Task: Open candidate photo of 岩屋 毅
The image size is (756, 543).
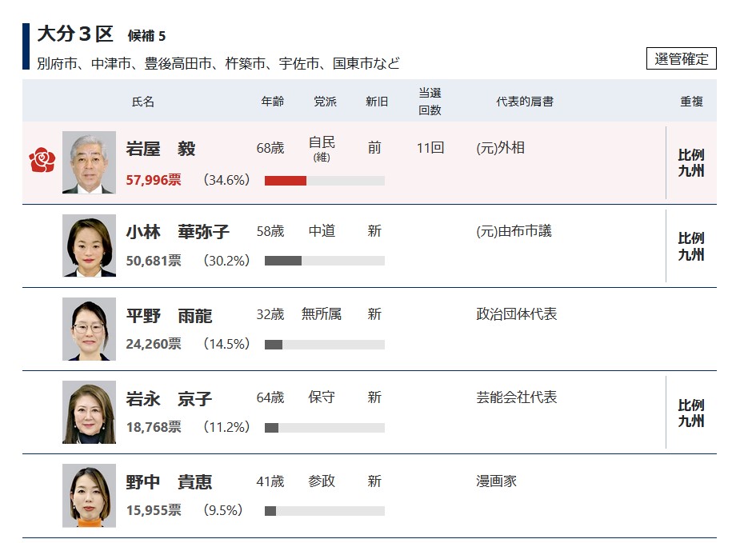Action: coord(89,163)
